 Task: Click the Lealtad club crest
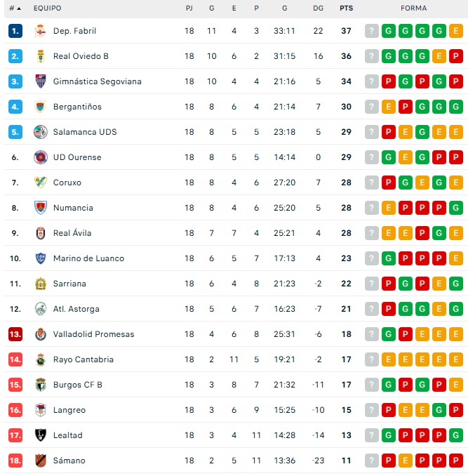coord(40,435)
